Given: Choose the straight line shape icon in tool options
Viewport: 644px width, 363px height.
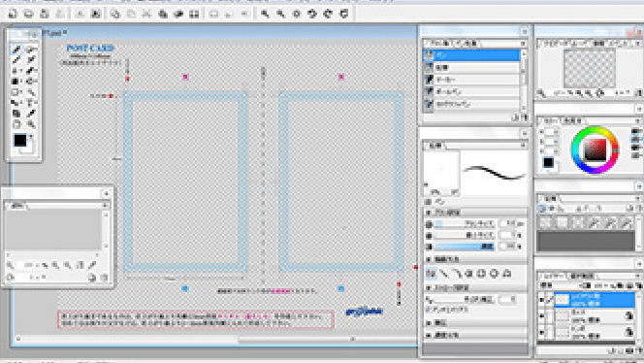Looking at the screenshot, I should tap(443, 274).
